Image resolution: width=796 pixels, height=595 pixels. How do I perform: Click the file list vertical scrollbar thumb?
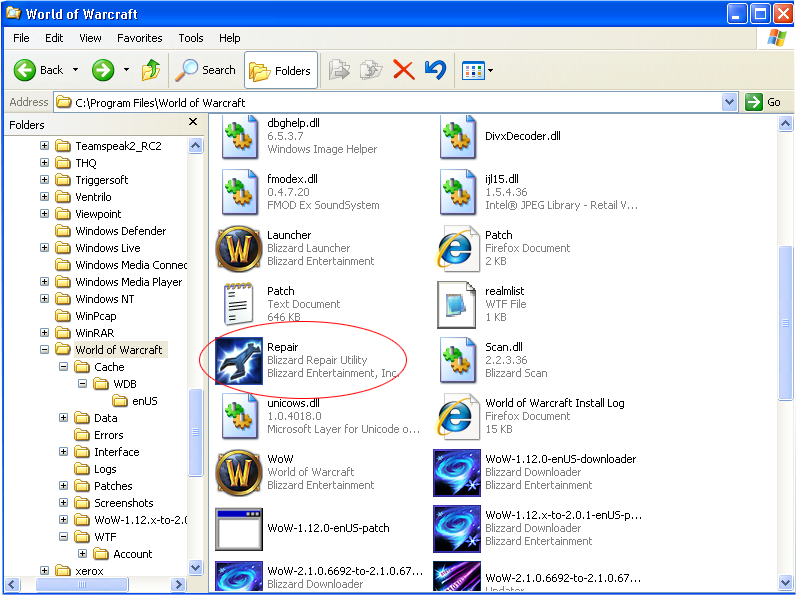(785, 323)
